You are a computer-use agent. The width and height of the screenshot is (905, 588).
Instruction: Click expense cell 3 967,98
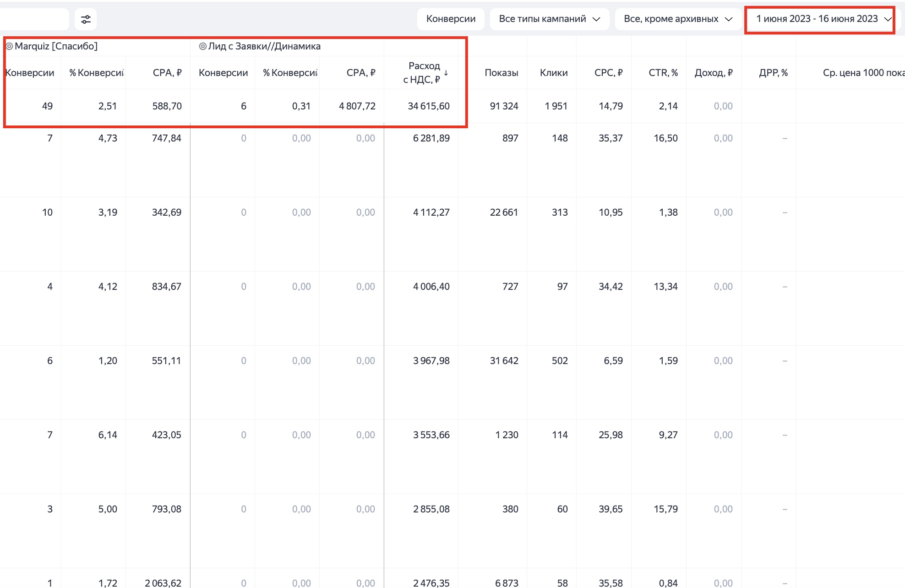[431, 361]
